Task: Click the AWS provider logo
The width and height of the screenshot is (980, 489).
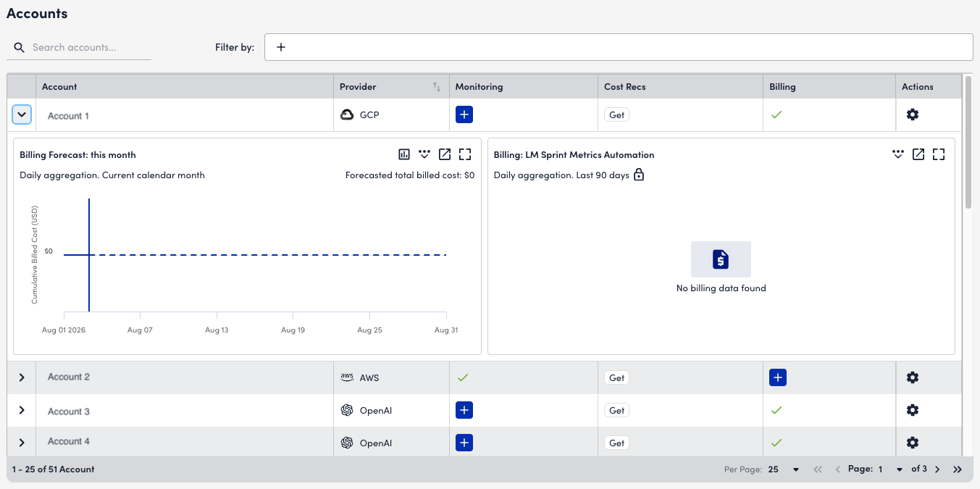Action: (x=347, y=377)
